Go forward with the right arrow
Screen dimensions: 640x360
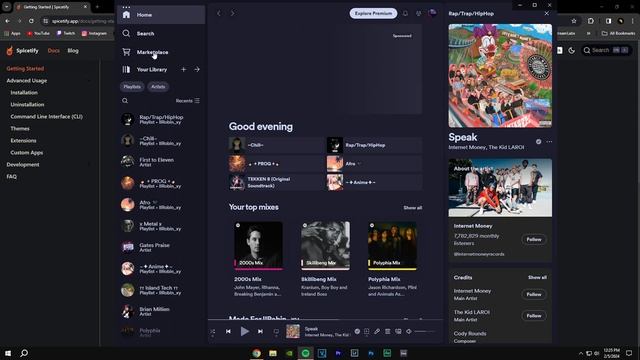[232, 13]
